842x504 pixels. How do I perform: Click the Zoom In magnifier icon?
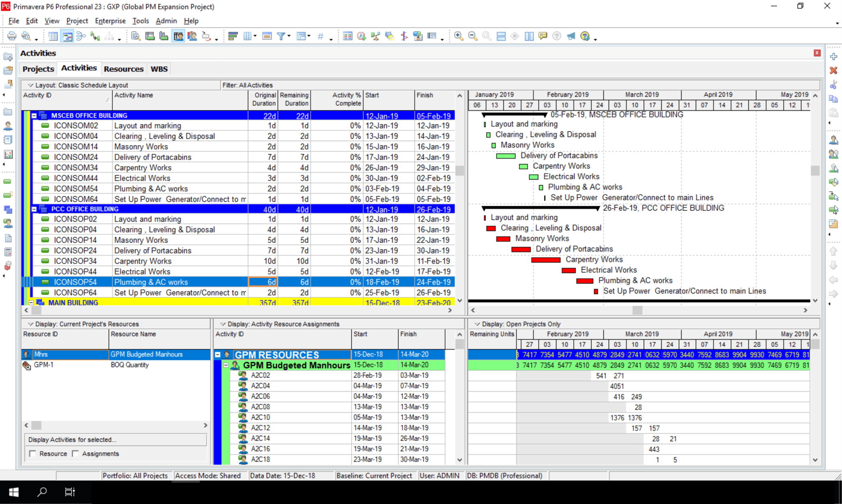point(458,36)
